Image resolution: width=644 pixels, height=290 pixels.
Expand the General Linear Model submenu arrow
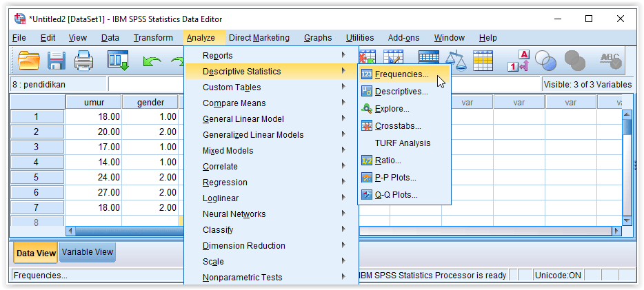point(343,118)
